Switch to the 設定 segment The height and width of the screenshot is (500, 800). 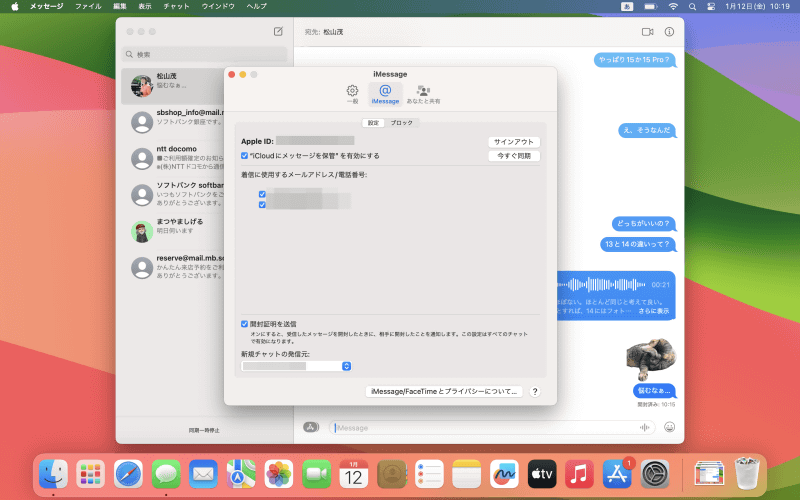point(373,123)
